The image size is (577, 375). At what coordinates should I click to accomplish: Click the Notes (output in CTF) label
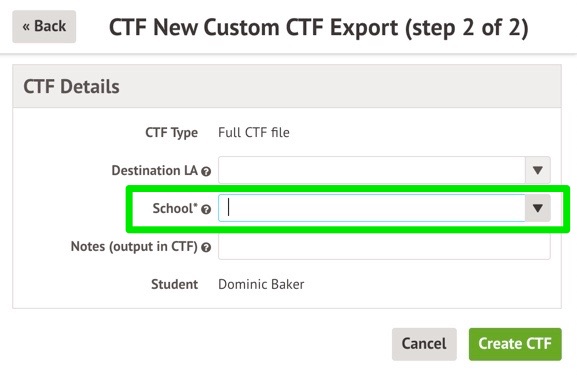[134, 247]
